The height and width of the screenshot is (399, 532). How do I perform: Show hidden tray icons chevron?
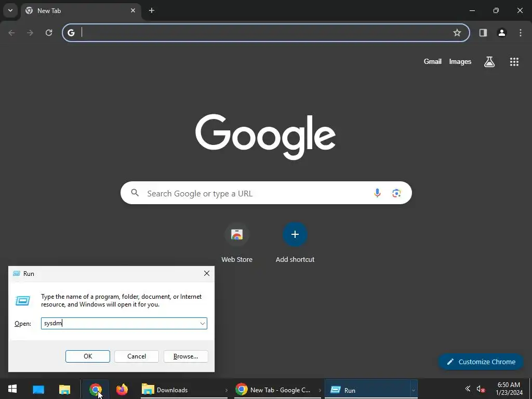(468, 389)
